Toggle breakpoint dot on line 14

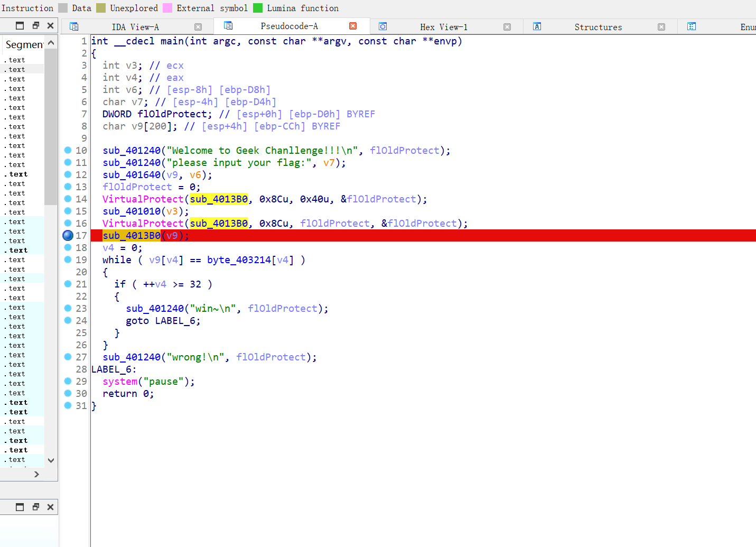pyautogui.click(x=68, y=199)
